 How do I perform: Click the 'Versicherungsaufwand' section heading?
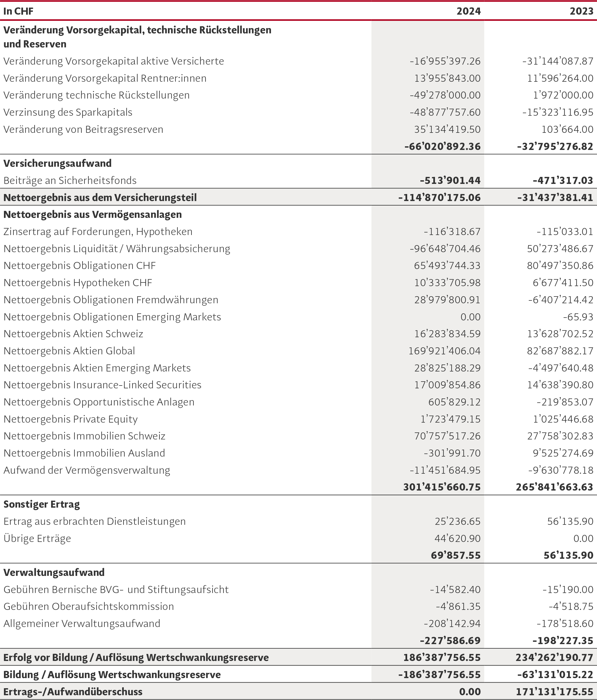point(58,163)
